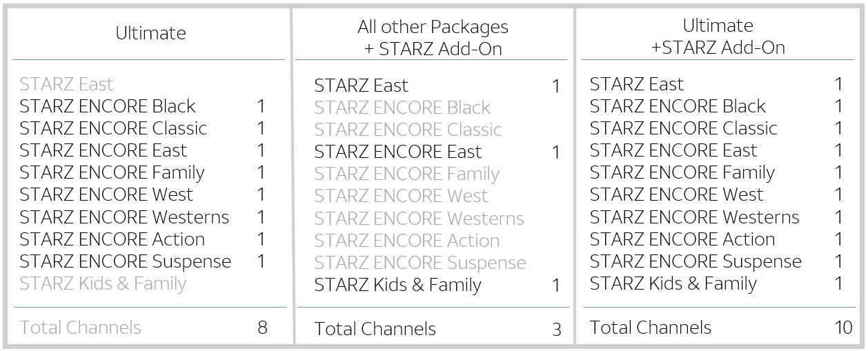This screenshot has width=868, height=351.
Task: Select STARZ ENCORE Black in the Ultimate column
Action: [x=108, y=106]
